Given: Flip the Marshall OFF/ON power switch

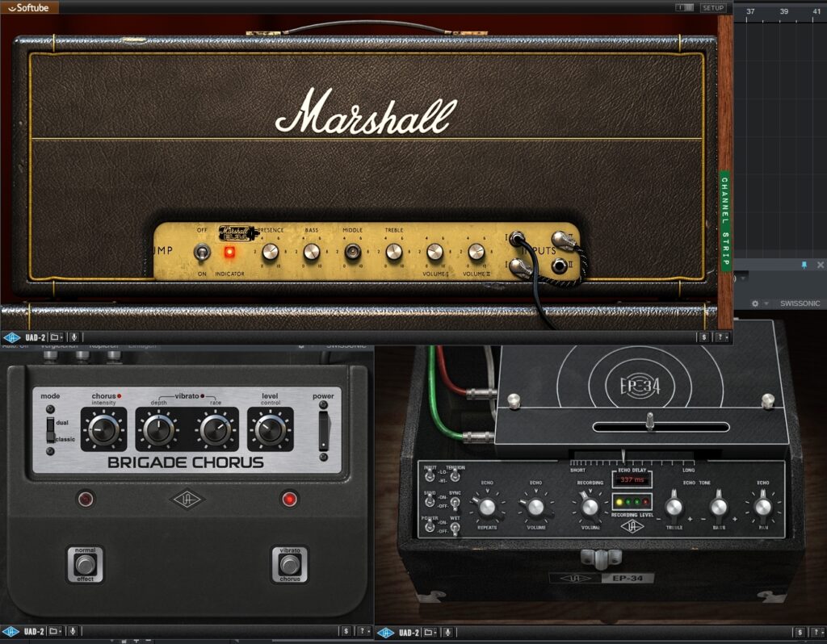Looking at the screenshot, I should click(x=201, y=253).
